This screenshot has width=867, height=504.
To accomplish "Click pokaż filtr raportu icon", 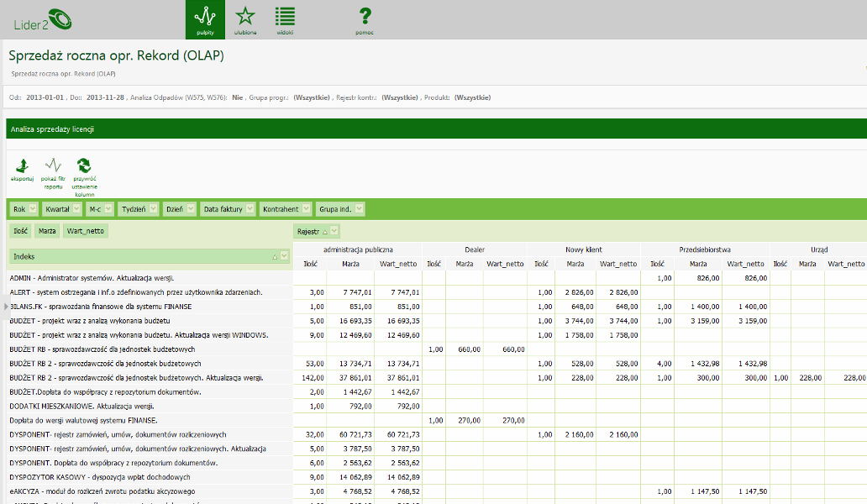I will [53, 174].
